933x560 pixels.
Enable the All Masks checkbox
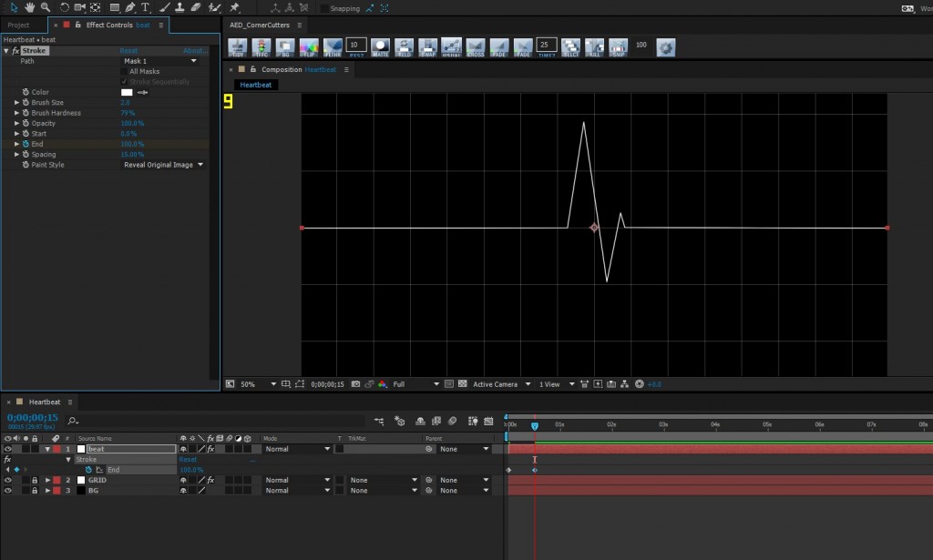point(125,71)
